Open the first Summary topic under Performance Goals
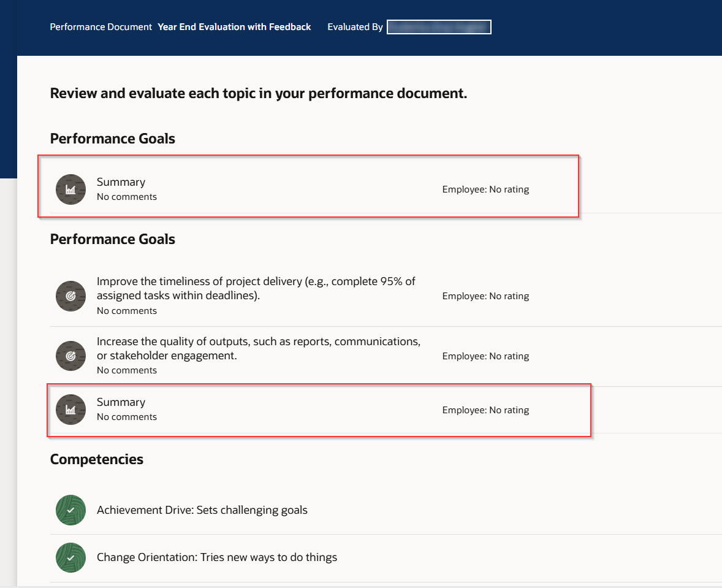The width and height of the screenshot is (722, 588). coord(121,182)
